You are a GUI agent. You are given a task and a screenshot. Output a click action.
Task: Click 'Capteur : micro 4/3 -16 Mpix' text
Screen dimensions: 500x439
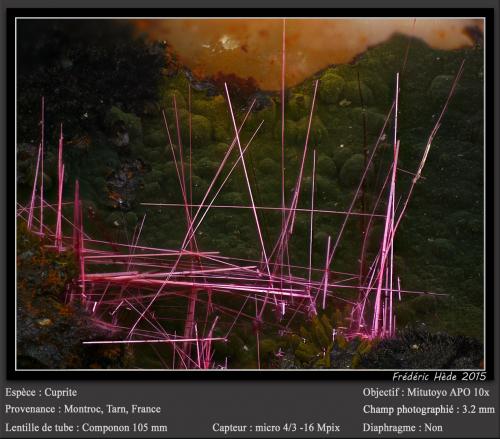[276, 428]
